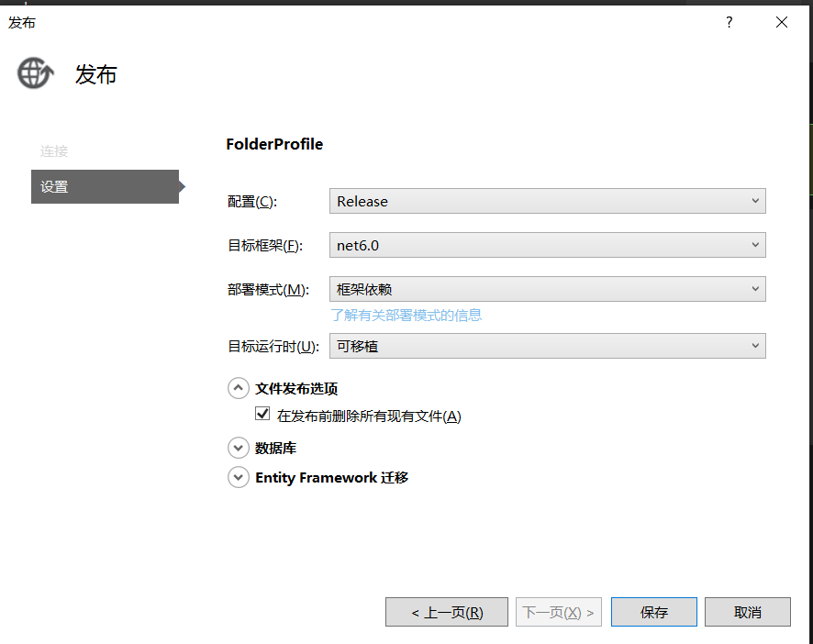Open the 目标框架 net6.0 dropdown

[x=547, y=245]
